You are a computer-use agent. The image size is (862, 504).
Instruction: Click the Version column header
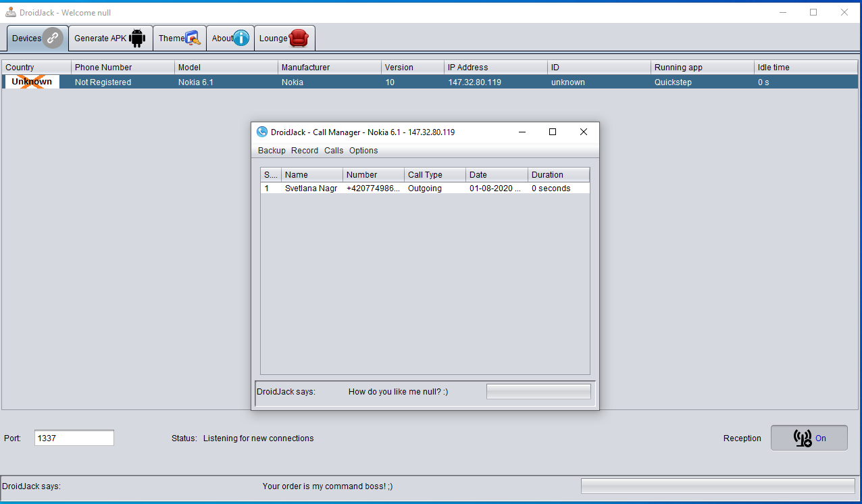pos(413,67)
